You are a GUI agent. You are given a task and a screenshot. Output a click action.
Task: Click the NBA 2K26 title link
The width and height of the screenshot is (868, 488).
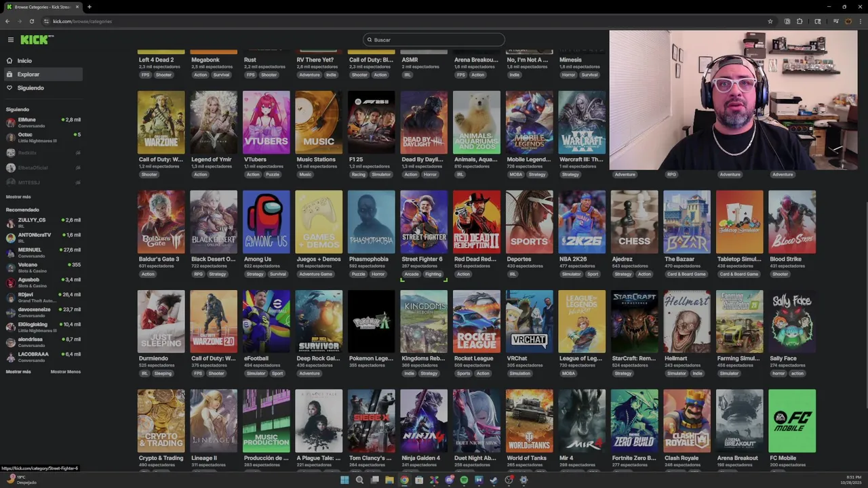576,259
